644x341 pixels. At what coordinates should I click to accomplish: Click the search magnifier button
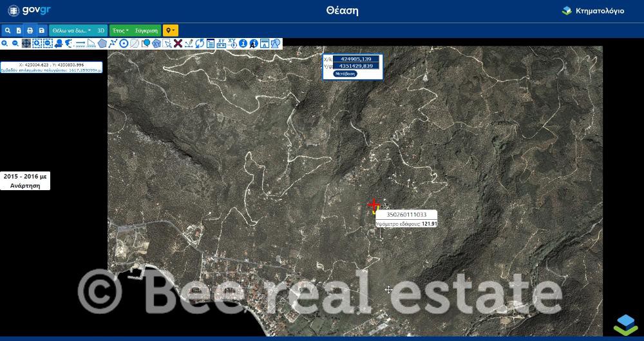(x=7, y=30)
